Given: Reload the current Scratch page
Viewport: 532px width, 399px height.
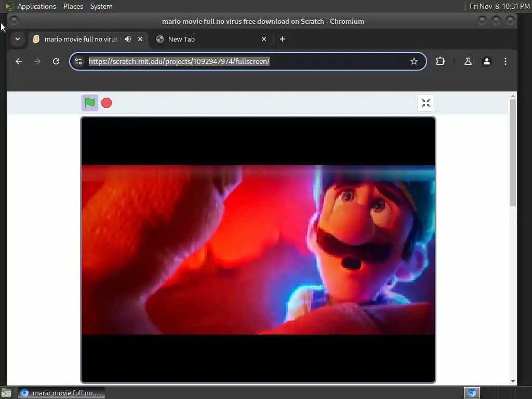Looking at the screenshot, I should pyautogui.click(x=56, y=61).
